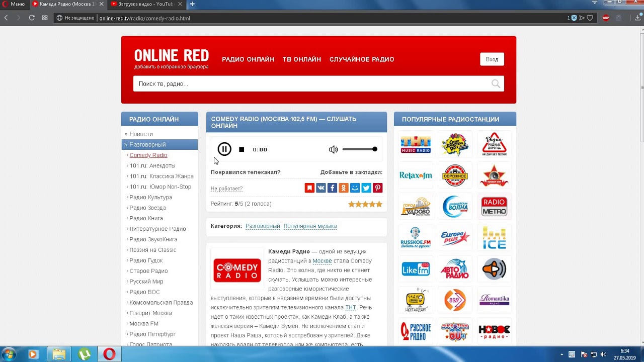Share via the red bookmark icon

(x=309, y=188)
